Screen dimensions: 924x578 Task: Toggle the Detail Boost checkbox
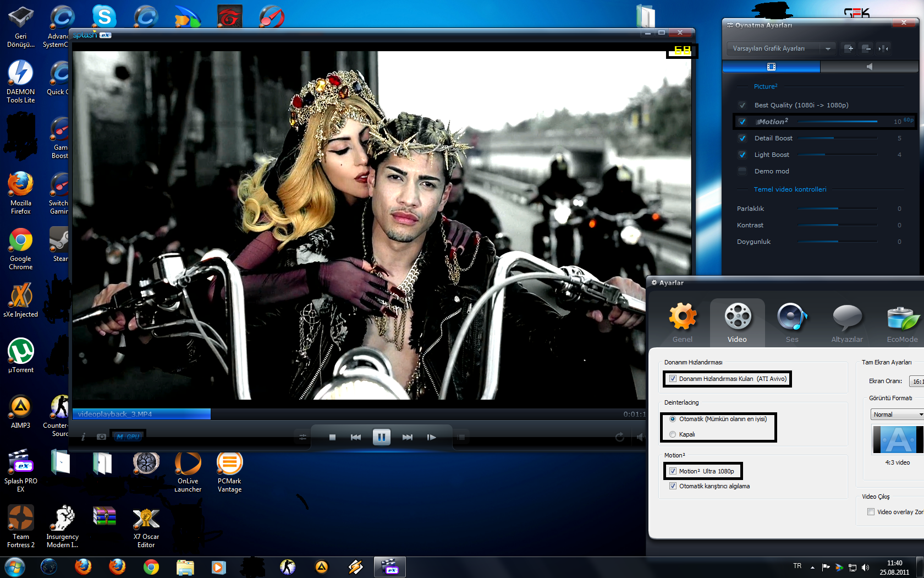[x=743, y=138]
